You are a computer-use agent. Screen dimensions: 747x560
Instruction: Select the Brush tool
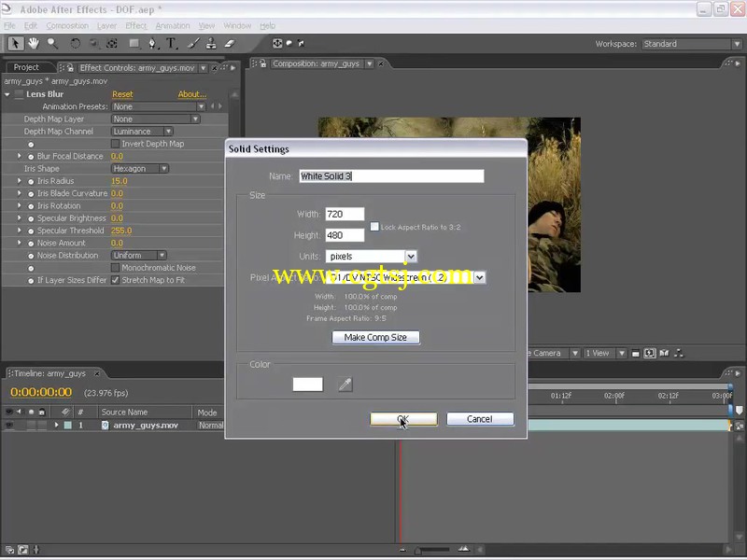click(x=193, y=44)
